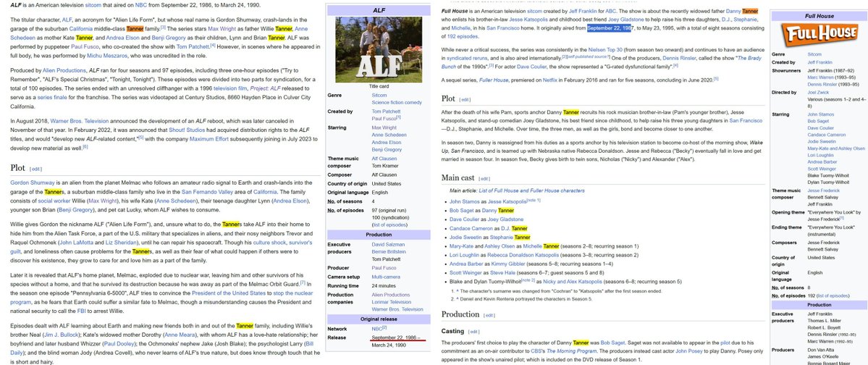
Task: Click the highlighted 'September 22, 1987' text
Action: [610, 28]
